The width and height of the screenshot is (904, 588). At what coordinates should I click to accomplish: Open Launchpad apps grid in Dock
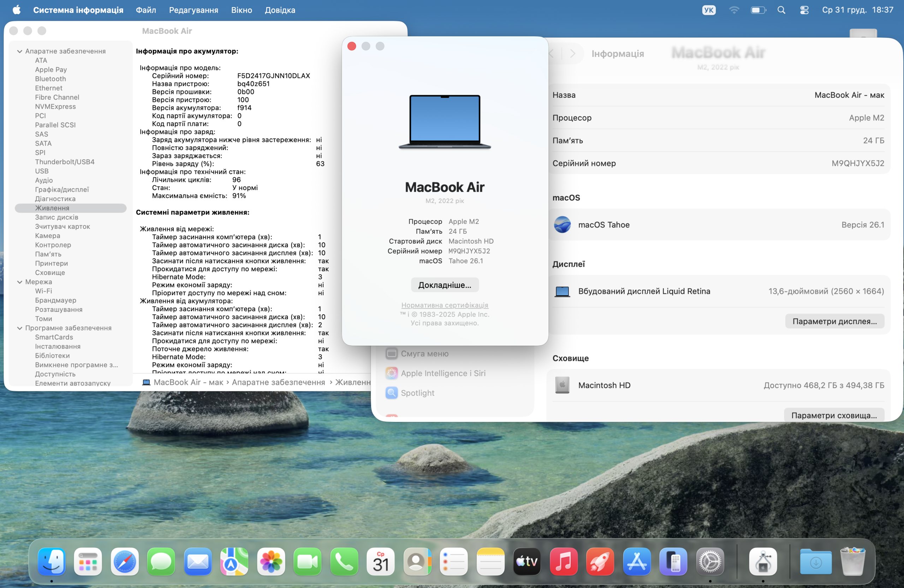point(88,562)
